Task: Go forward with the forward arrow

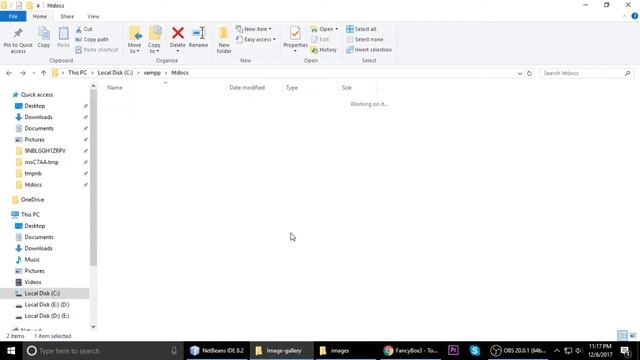Action: pyautogui.click(x=23, y=73)
